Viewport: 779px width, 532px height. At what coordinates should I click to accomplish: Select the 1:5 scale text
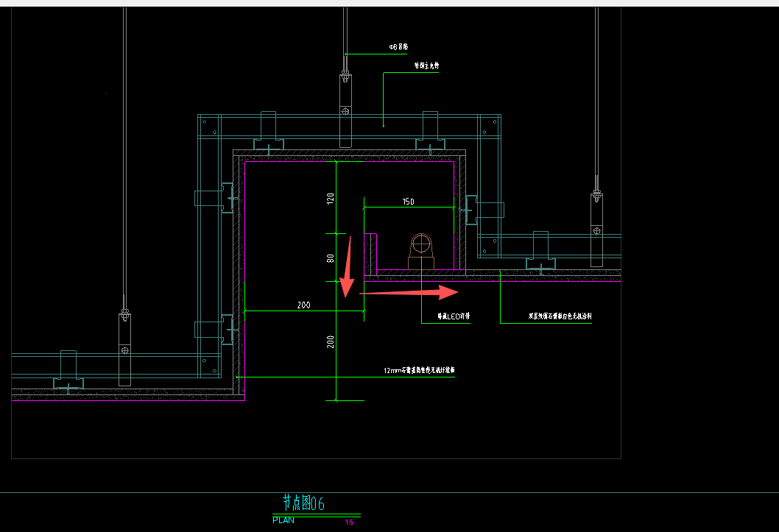349,522
